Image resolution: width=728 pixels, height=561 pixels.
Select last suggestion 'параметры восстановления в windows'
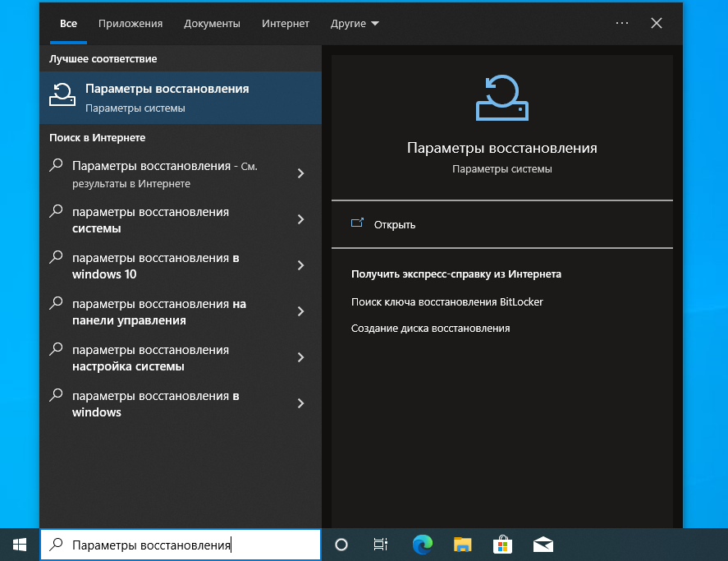click(181, 403)
